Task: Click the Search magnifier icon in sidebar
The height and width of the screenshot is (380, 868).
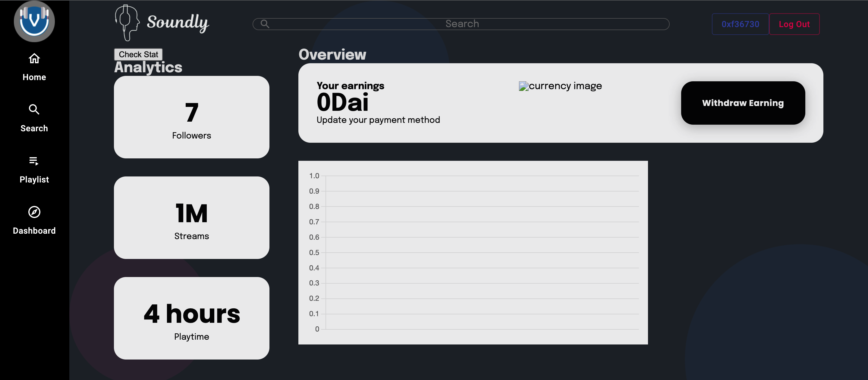Action: (x=34, y=109)
